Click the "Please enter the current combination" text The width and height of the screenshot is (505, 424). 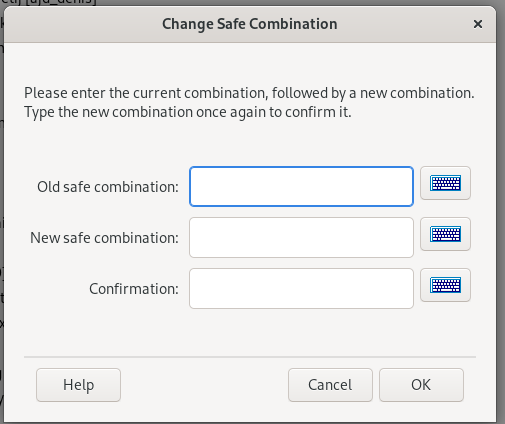146,93
